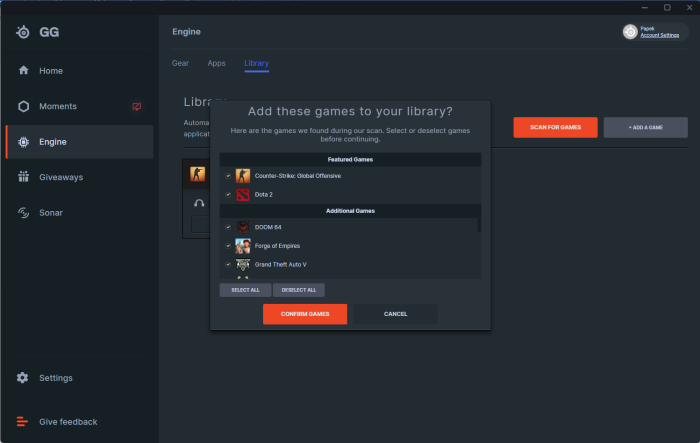Click the DOOM 64 label
This screenshot has width=700, height=443.
point(268,227)
